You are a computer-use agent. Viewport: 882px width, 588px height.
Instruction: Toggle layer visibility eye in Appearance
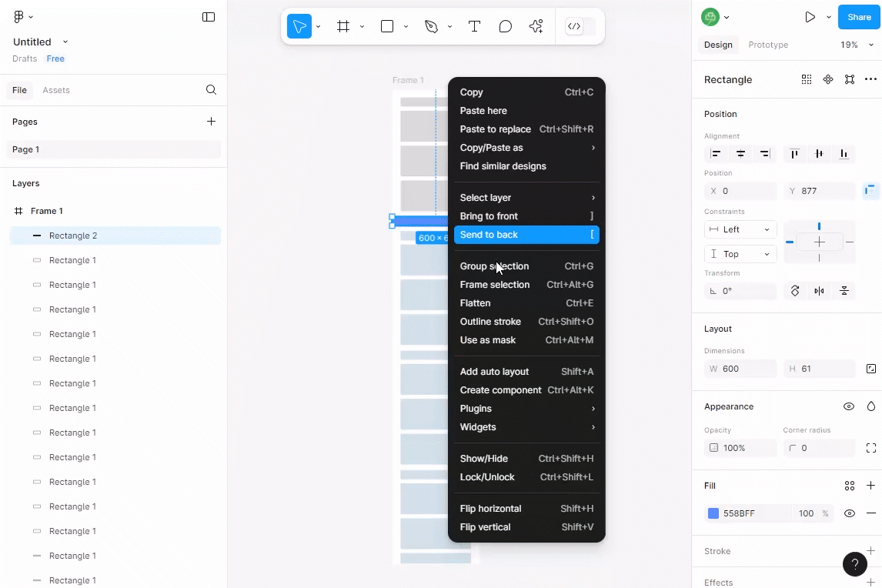click(x=849, y=406)
